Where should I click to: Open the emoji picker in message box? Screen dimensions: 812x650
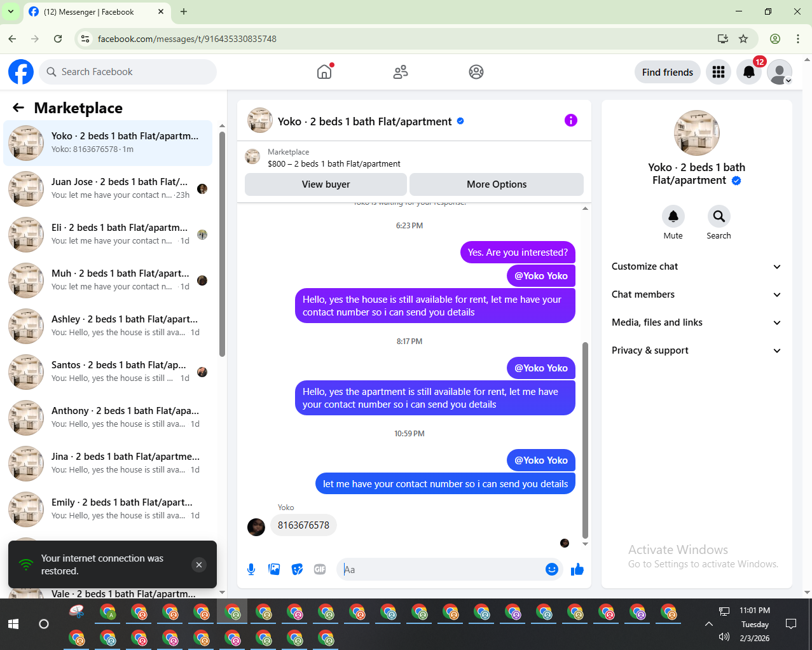tap(552, 569)
